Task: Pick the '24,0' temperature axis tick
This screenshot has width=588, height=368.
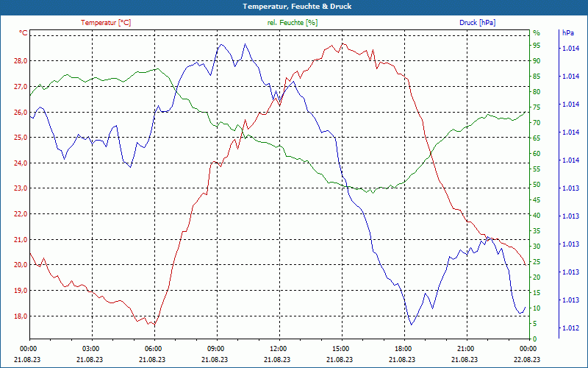Action: click(x=21, y=163)
